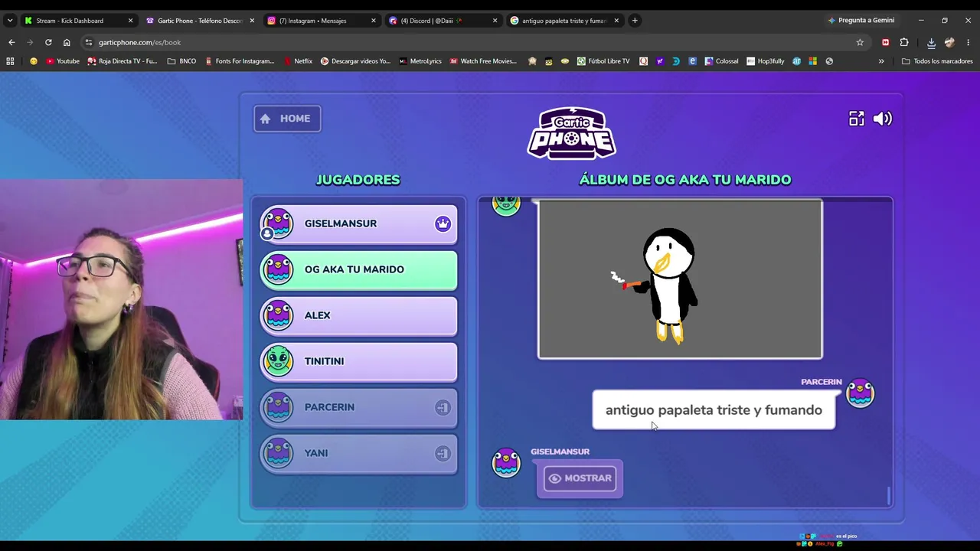
Task: Open the Youtube bookmark
Action: pos(63,61)
